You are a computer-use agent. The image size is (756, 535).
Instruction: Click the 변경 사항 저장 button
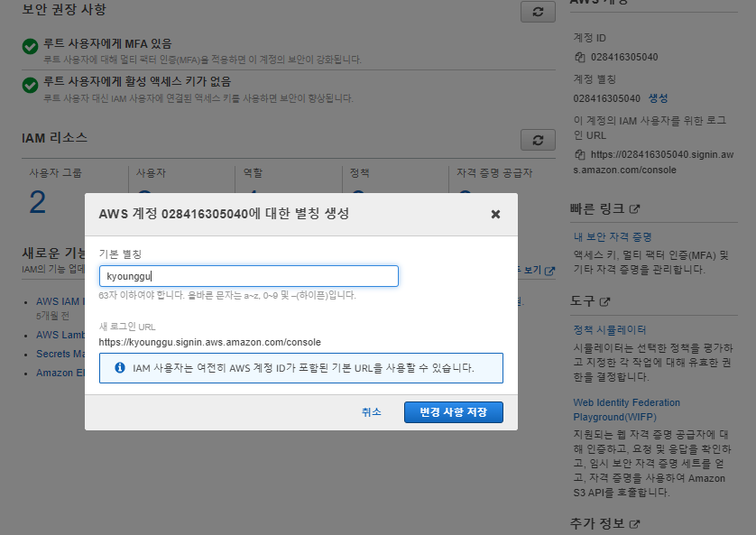click(453, 412)
